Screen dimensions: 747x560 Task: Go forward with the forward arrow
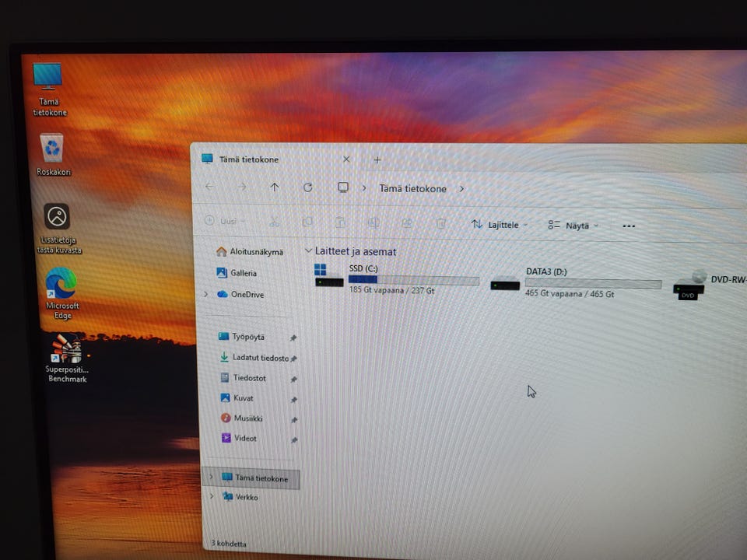tap(242, 187)
